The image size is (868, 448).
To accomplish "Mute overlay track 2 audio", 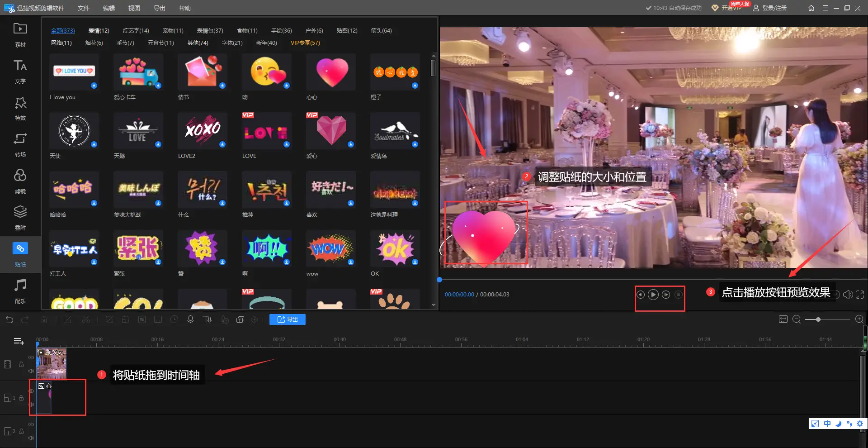I will click(x=31, y=438).
